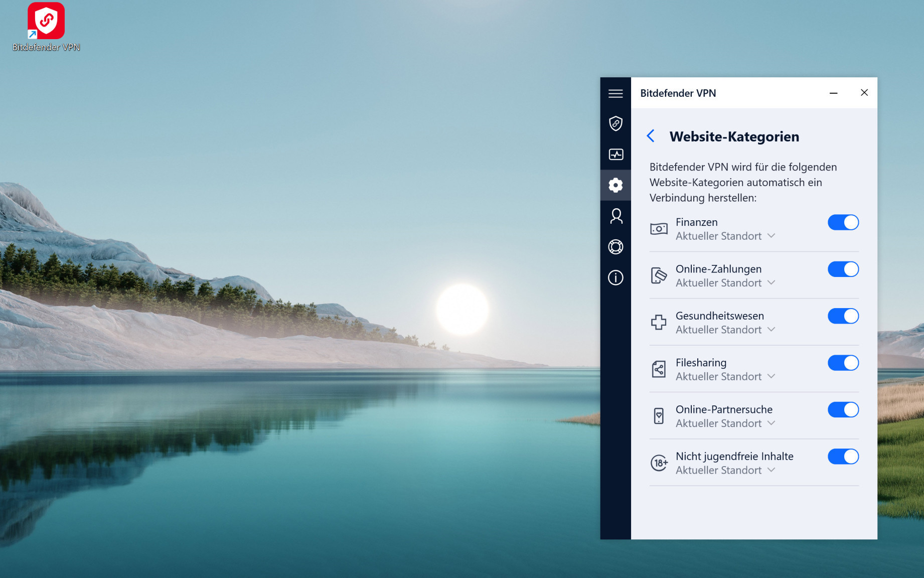924x578 pixels.
Task: Click the Gesundheitswesen category label
Action: point(720,316)
